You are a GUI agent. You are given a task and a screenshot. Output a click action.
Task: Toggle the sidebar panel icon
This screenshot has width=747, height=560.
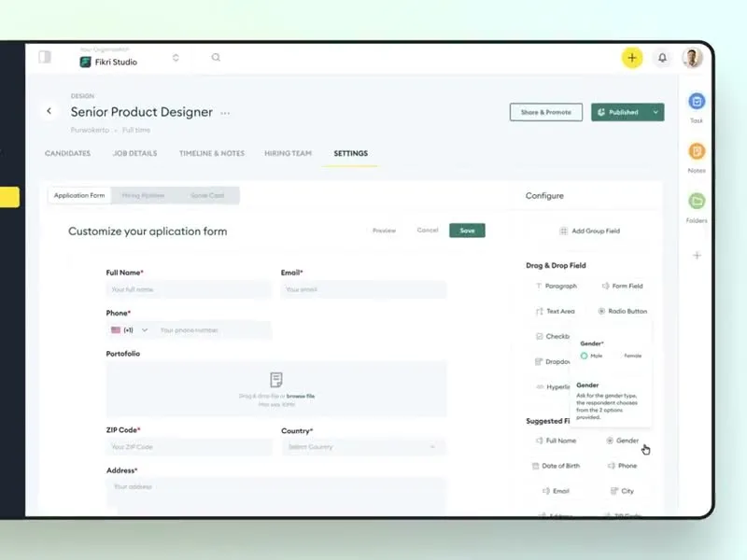click(45, 57)
